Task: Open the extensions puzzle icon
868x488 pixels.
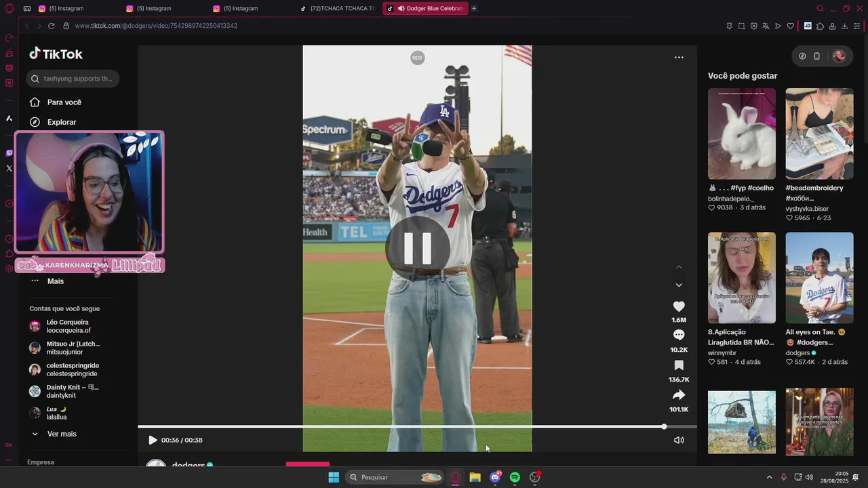Action: pos(820,26)
